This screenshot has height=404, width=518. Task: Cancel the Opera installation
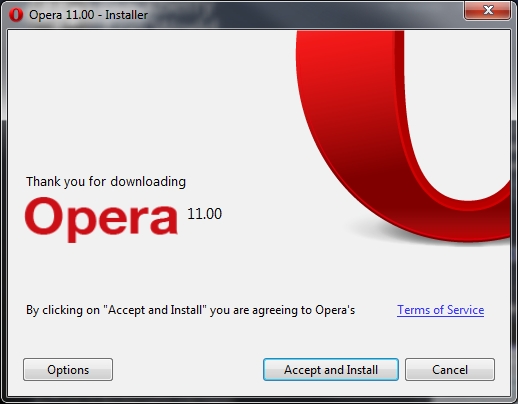click(450, 369)
